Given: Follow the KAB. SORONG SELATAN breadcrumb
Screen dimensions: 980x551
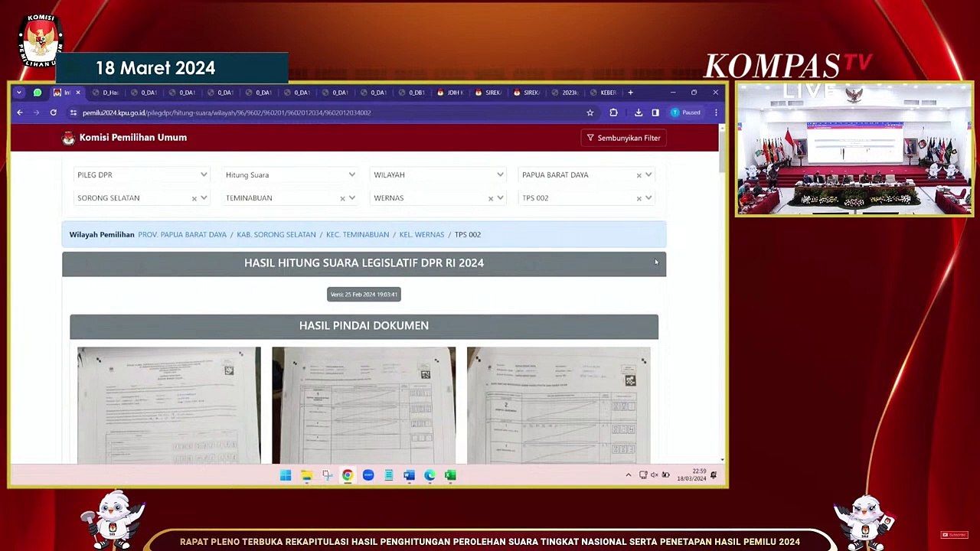Looking at the screenshot, I should point(276,235).
